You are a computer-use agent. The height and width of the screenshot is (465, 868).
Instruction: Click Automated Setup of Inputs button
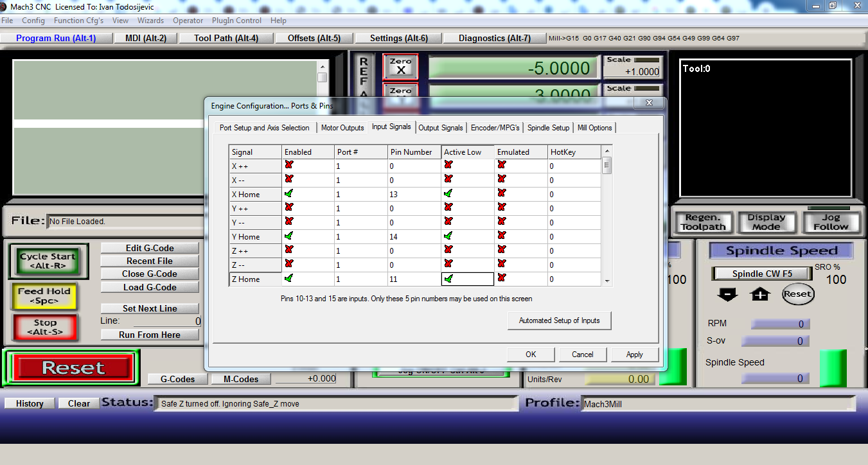pos(560,320)
